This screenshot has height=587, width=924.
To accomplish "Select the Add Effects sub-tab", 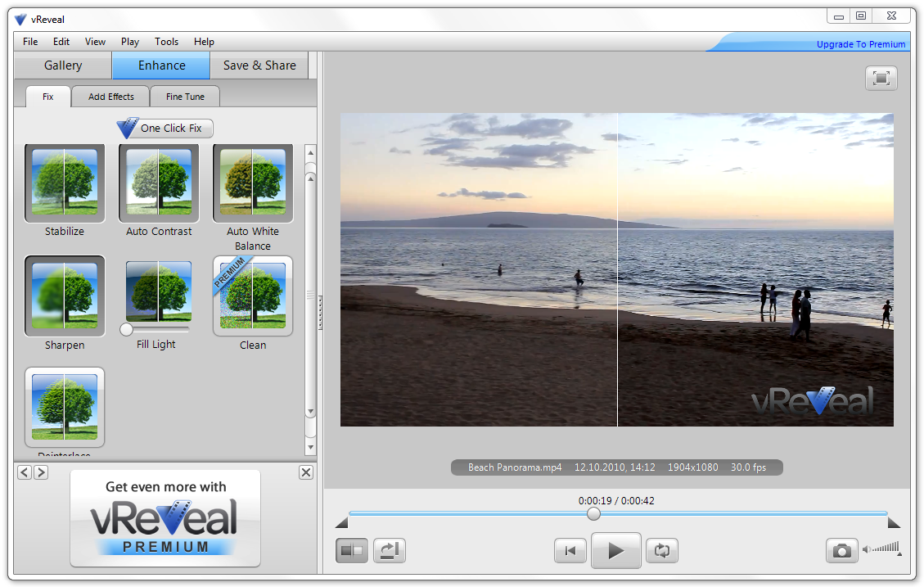I will pos(110,97).
